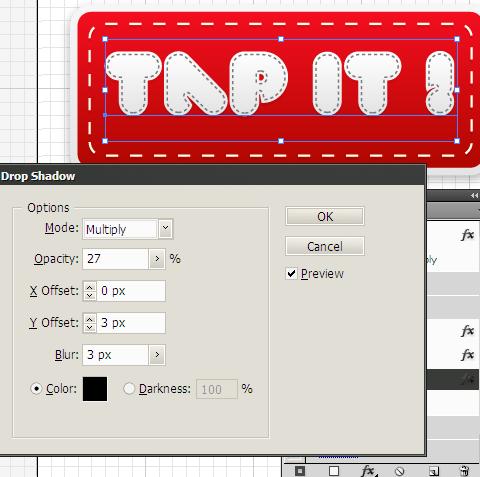This screenshot has width=480, height=477.
Task: Click OK to apply drop shadow
Action: point(325,217)
